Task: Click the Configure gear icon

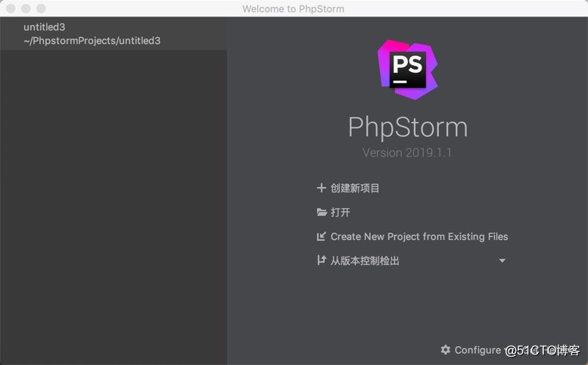Action: pyautogui.click(x=446, y=350)
